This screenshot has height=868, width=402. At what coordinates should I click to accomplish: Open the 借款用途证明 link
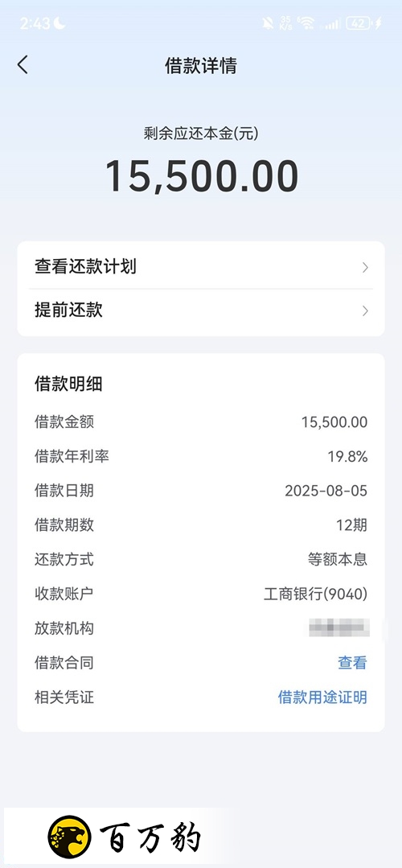(322, 697)
